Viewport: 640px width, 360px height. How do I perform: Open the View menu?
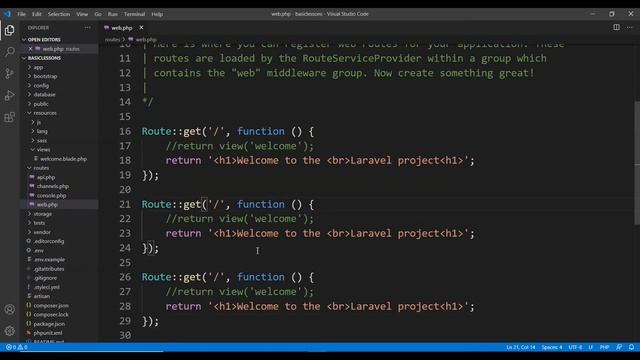click(82, 14)
